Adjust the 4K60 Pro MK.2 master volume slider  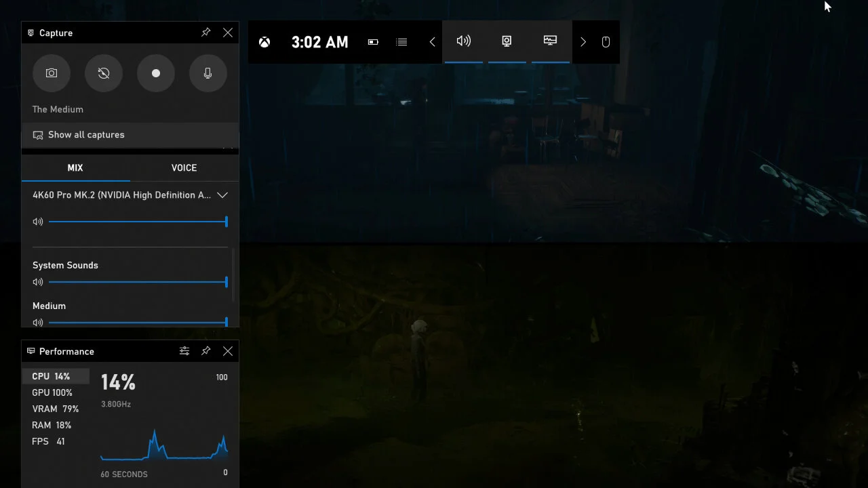138,222
